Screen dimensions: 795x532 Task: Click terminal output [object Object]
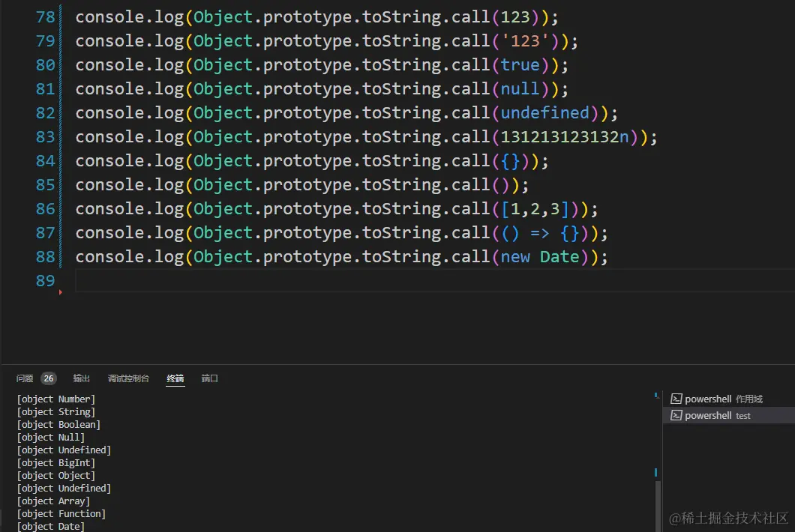55,475
